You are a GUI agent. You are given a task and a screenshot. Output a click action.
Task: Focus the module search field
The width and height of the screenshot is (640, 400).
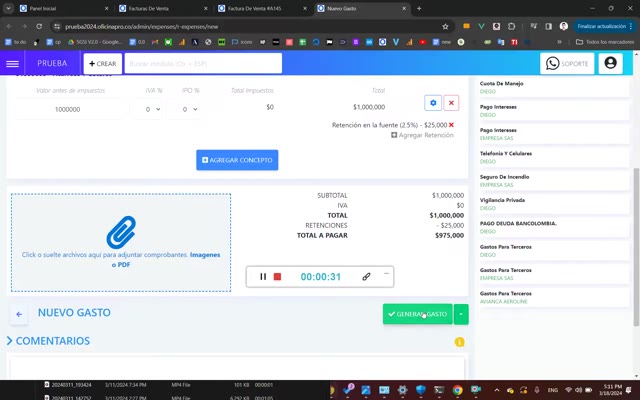pos(203,64)
